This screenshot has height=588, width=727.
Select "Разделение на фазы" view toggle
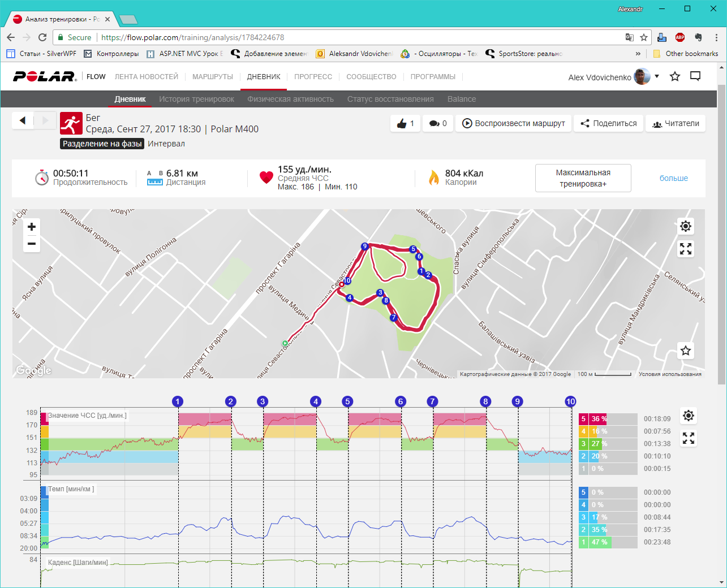click(x=102, y=144)
